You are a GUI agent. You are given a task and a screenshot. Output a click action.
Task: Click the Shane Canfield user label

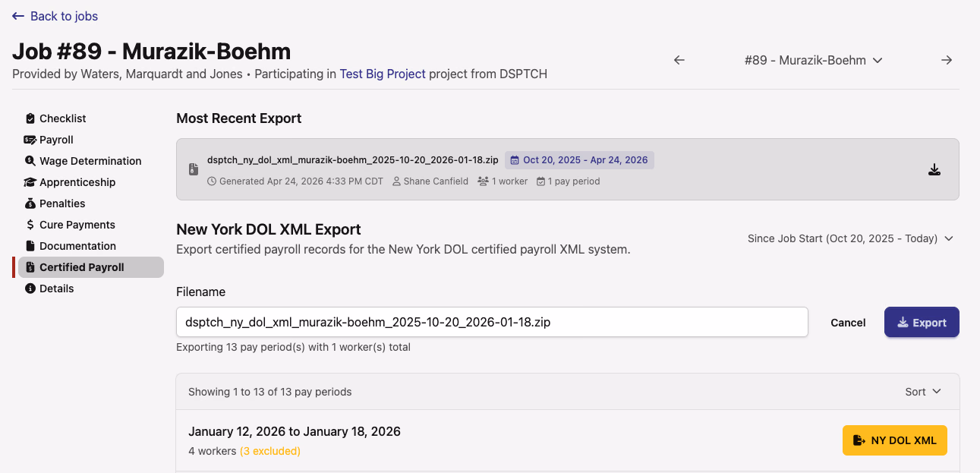click(x=431, y=181)
